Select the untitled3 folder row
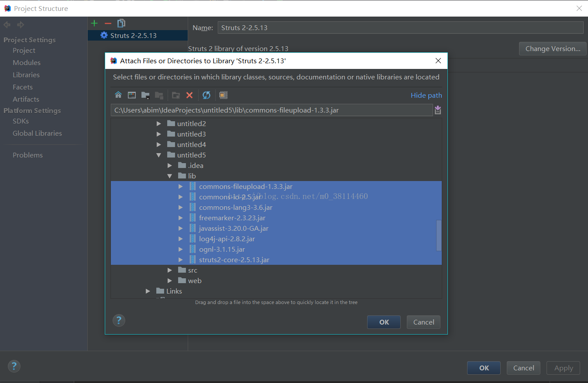 (x=276, y=134)
